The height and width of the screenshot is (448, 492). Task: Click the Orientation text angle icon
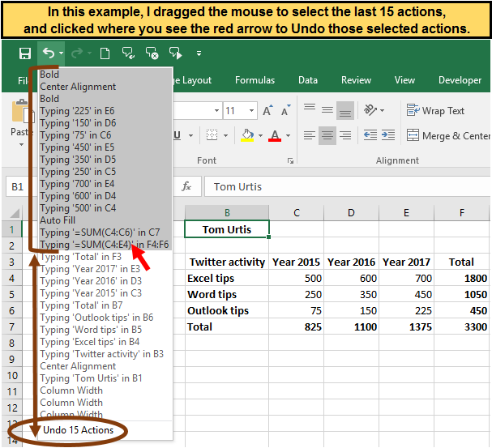(x=370, y=110)
